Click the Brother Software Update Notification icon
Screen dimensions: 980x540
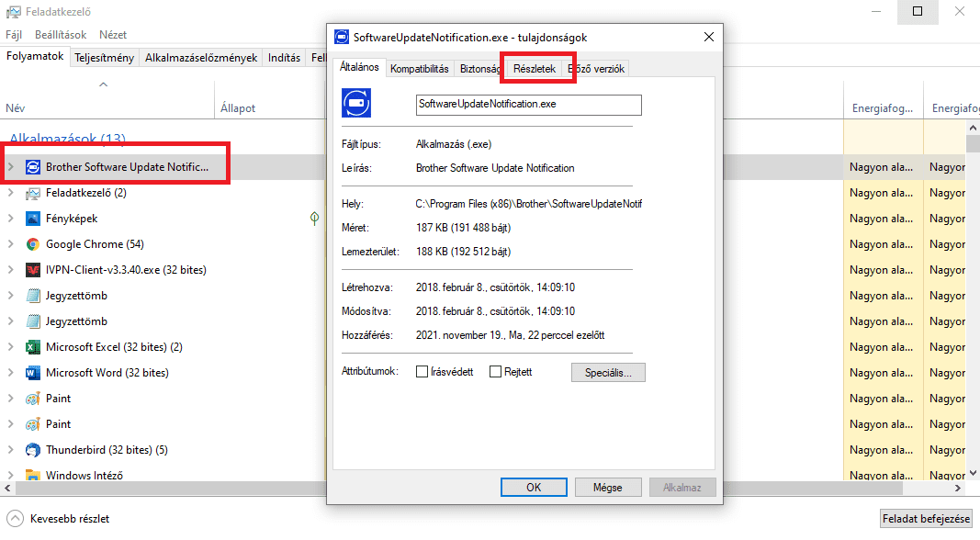tap(33, 167)
